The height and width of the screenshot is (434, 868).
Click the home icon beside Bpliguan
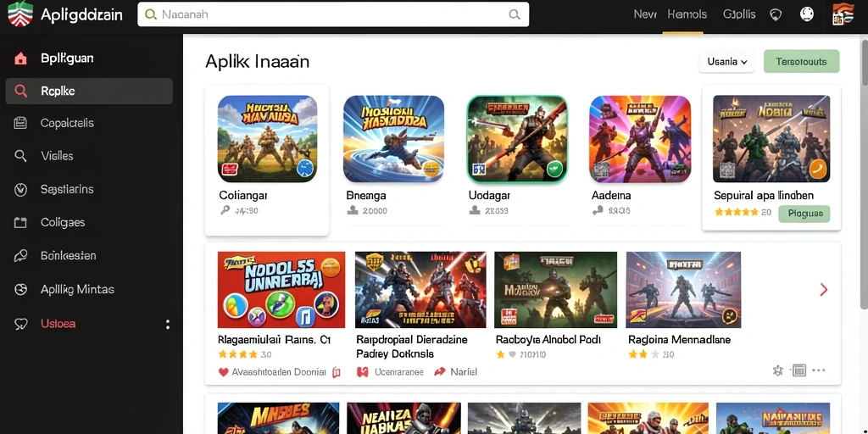(20, 58)
